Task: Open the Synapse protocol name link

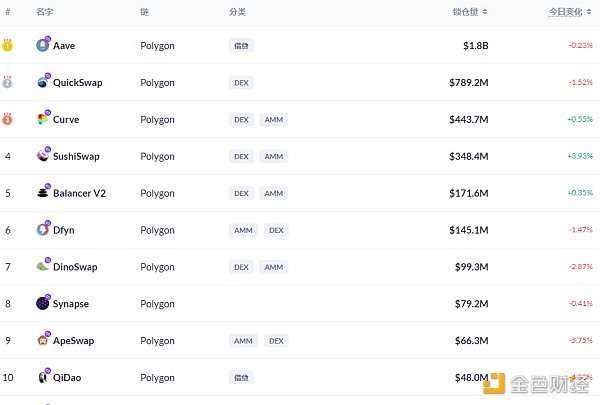Action: coord(71,304)
